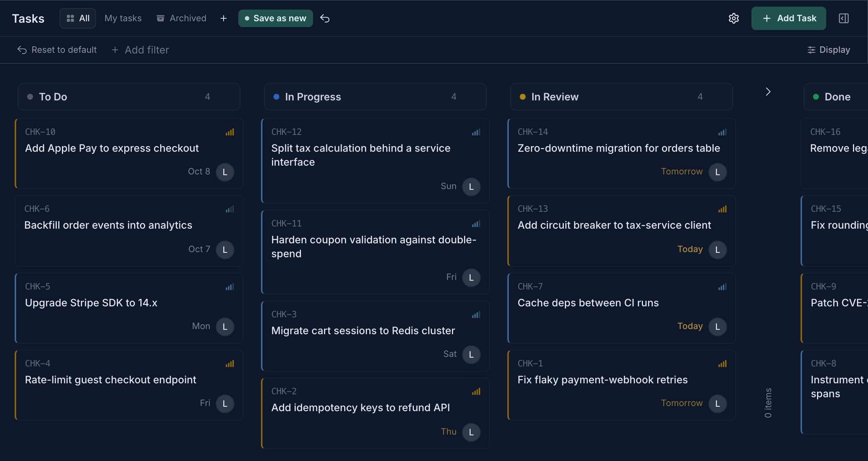Click the In Progress column header
Image resolution: width=868 pixels, height=461 pixels.
tap(375, 97)
